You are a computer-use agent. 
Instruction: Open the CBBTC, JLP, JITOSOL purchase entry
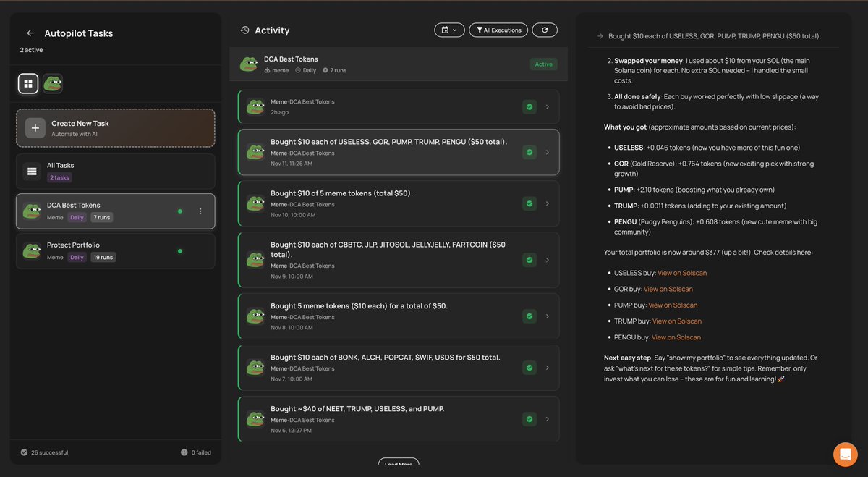click(399, 260)
